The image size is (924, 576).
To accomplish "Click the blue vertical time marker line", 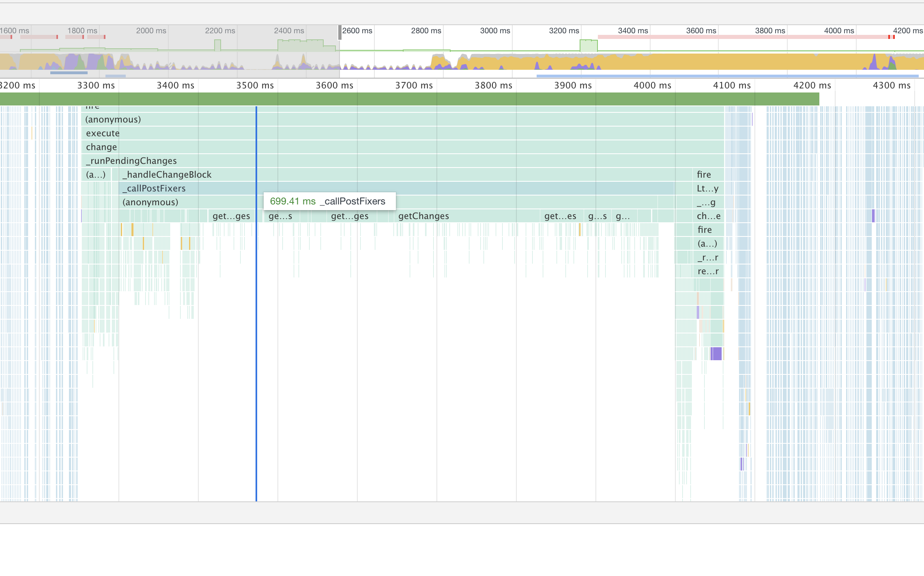I will click(x=256, y=303).
